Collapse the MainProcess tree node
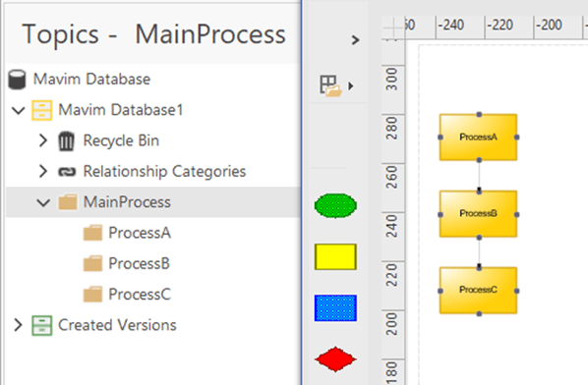The width and height of the screenshot is (588, 385). tap(43, 202)
